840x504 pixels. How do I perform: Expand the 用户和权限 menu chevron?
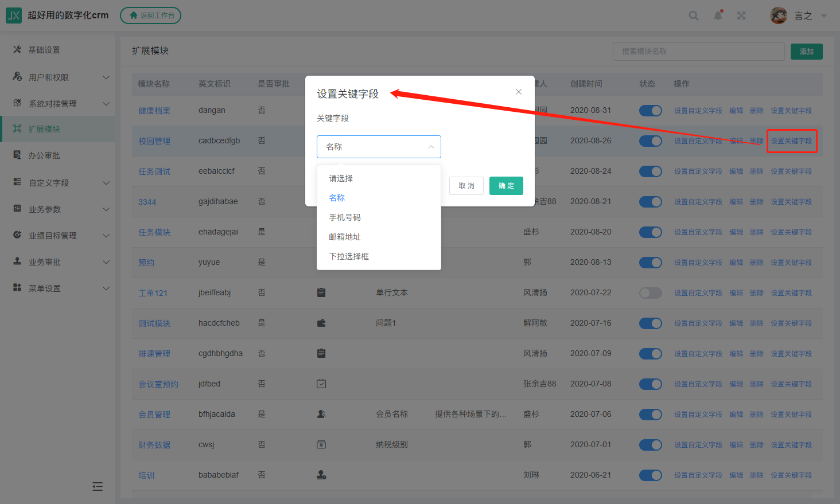[x=106, y=77]
